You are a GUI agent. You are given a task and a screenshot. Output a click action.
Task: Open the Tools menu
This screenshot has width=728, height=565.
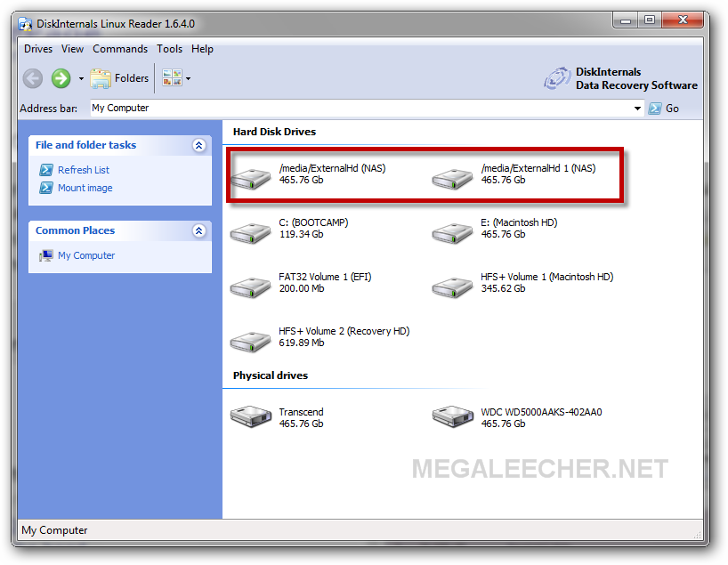[169, 49]
